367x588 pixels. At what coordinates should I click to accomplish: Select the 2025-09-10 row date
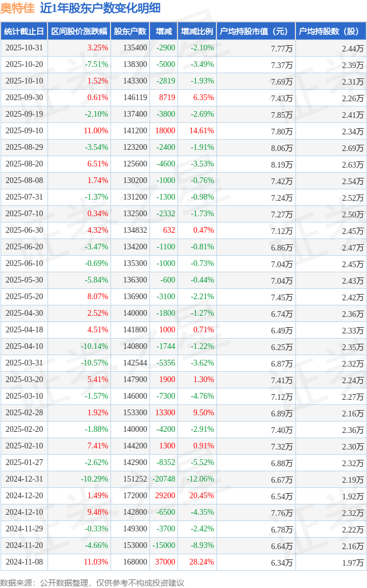pos(24,131)
